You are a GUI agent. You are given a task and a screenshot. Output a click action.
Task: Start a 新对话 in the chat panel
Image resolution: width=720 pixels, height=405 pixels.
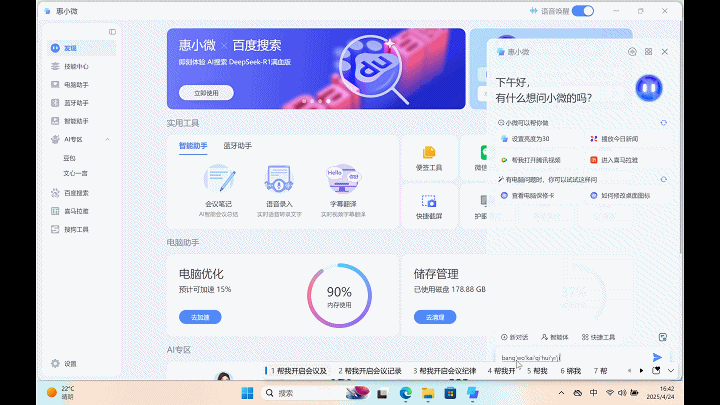point(514,337)
